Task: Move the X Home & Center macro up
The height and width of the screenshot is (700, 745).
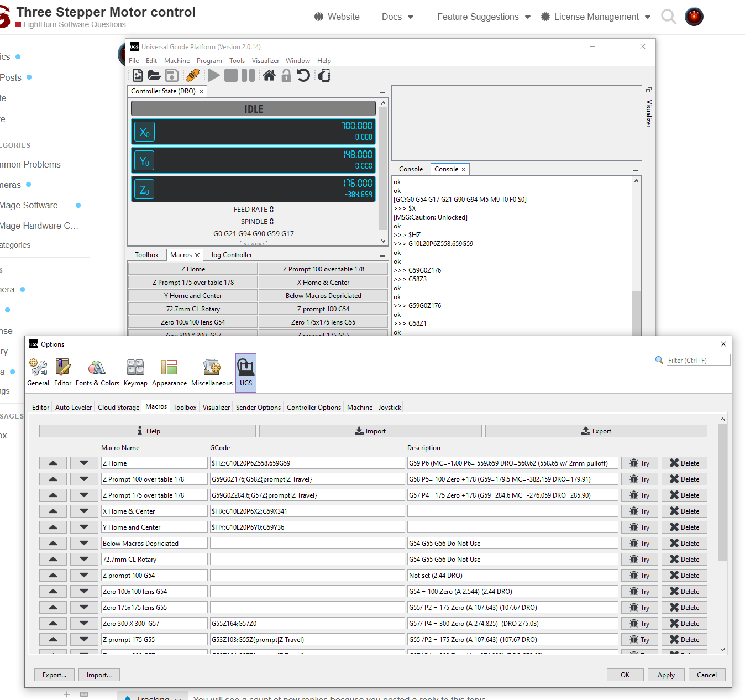Action: [53, 511]
